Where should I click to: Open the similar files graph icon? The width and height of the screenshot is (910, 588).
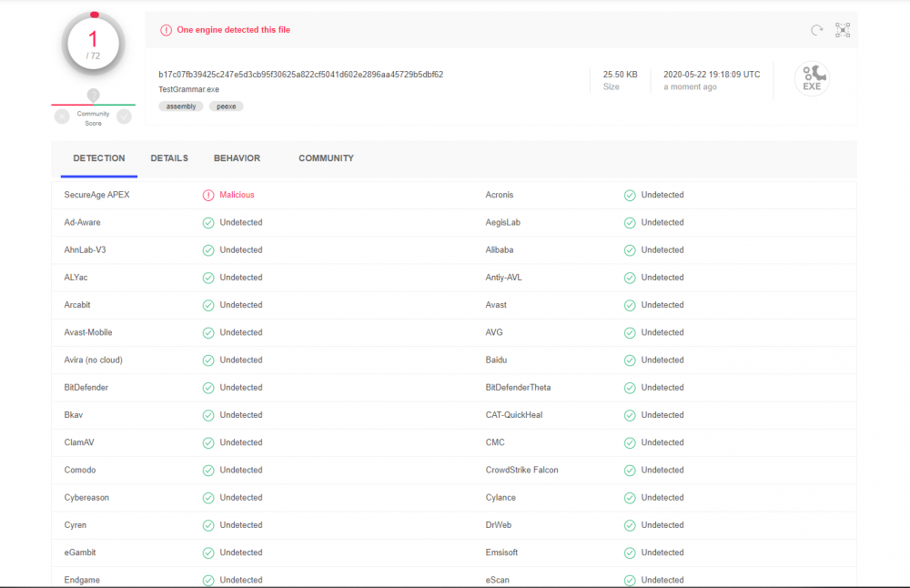click(x=844, y=30)
